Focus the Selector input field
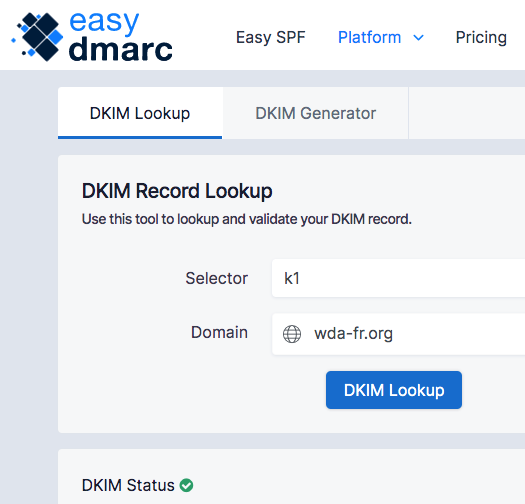Viewport: 525px width, 504px height. 398,278
